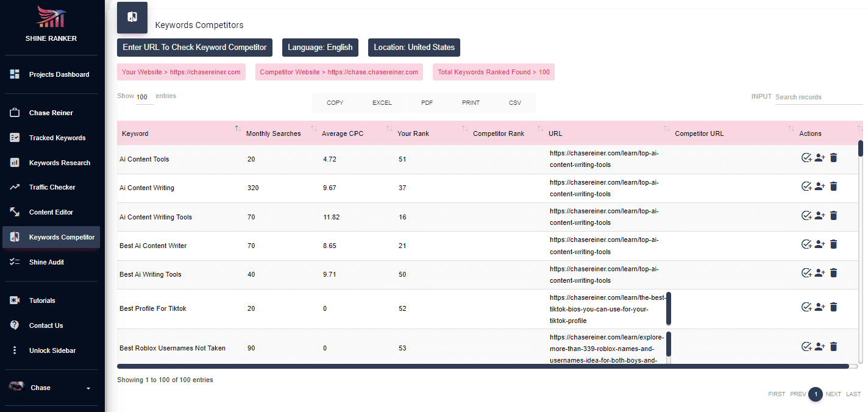The width and height of the screenshot is (868, 412).
Task: Click the Tutorials video icon
Action: [x=15, y=300]
